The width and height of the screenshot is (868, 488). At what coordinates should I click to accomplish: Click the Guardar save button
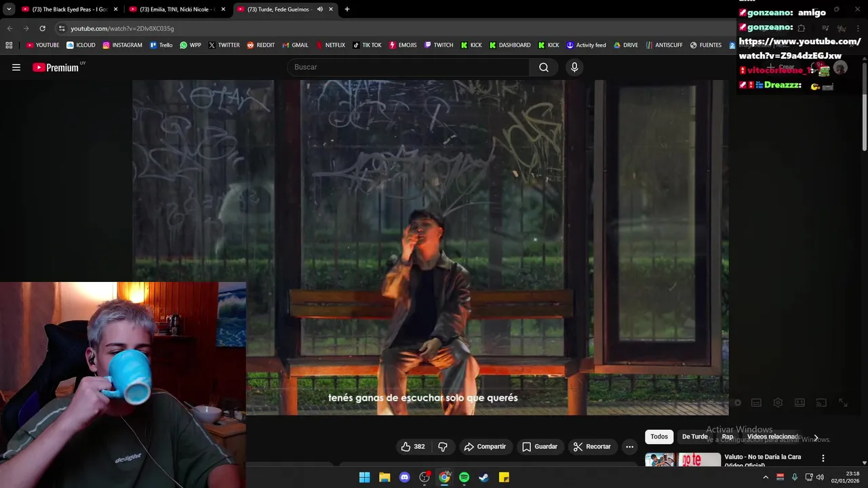click(540, 447)
